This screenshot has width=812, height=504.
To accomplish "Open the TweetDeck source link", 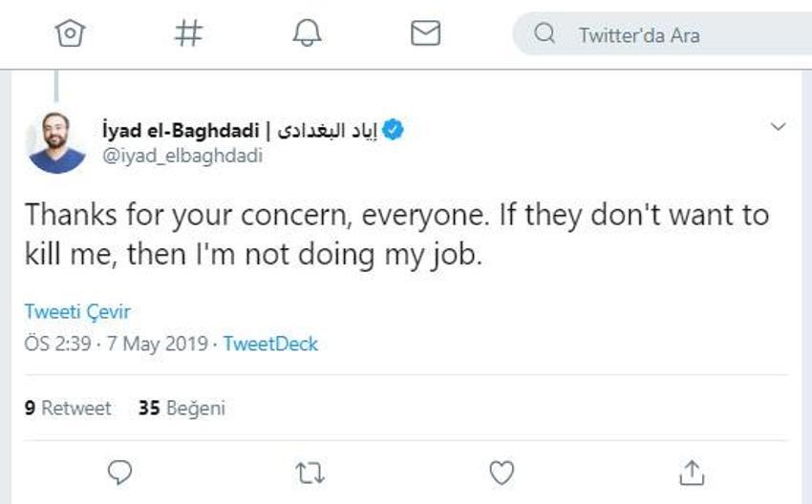I will [270, 344].
